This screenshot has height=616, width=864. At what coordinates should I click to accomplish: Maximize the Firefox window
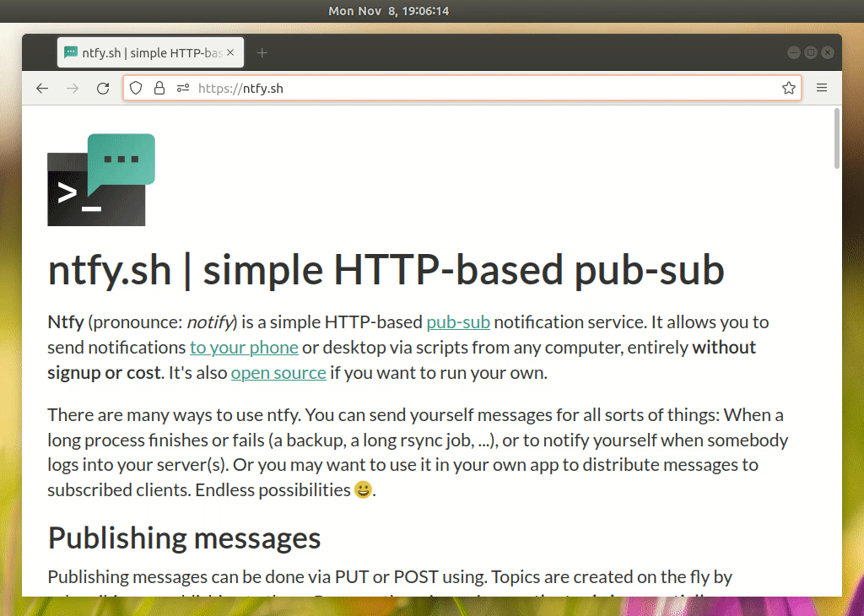click(811, 52)
